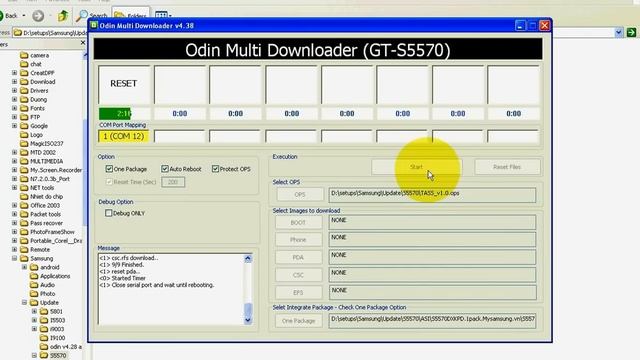Click the BOOT path field showing NONE
This screenshot has width=640, height=360.
[x=432, y=222]
